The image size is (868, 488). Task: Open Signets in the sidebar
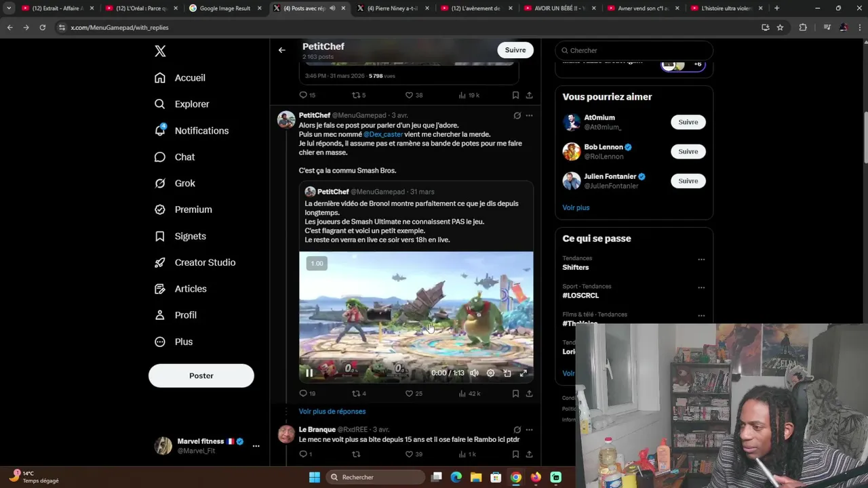click(x=180, y=237)
